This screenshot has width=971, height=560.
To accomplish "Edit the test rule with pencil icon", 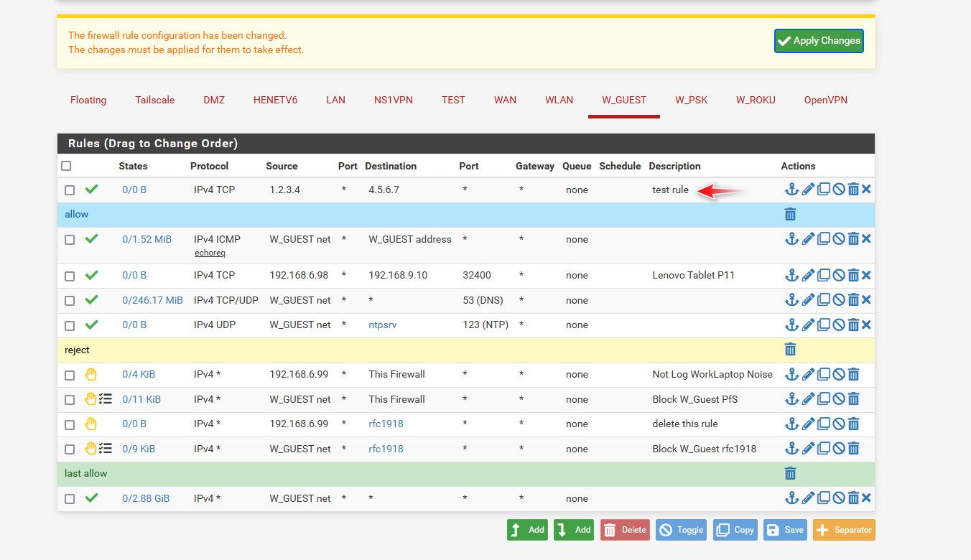I will click(808, 190).
